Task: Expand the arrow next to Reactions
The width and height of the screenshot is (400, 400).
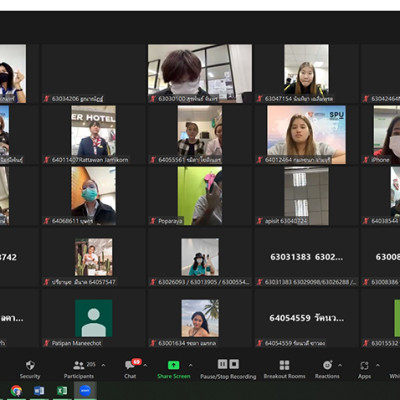Action: coord(340,365)
